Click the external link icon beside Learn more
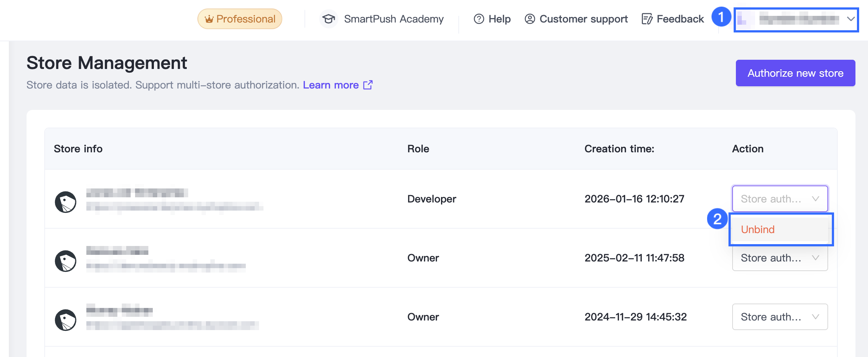The height and width of the screenshot is (357, 868). point(368,85)
